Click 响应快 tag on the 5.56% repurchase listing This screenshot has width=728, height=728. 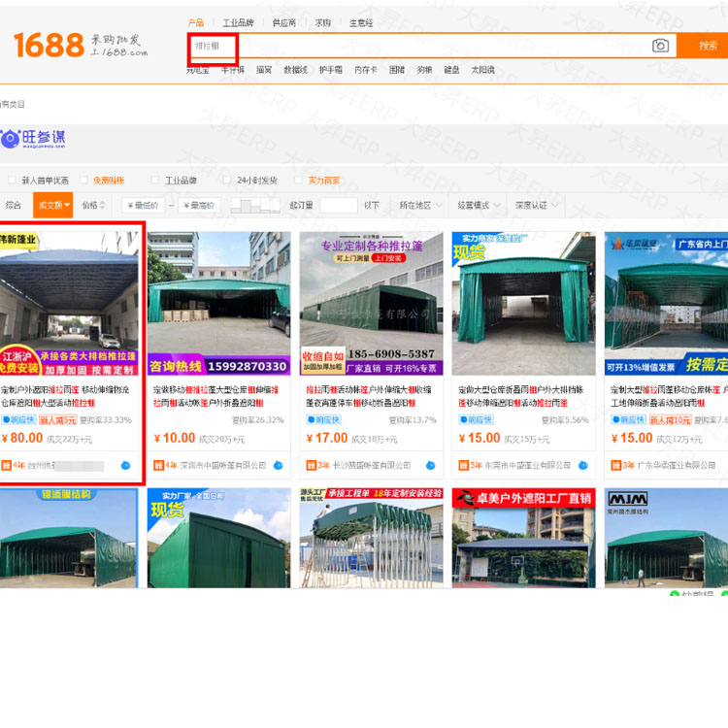(476, 420)
